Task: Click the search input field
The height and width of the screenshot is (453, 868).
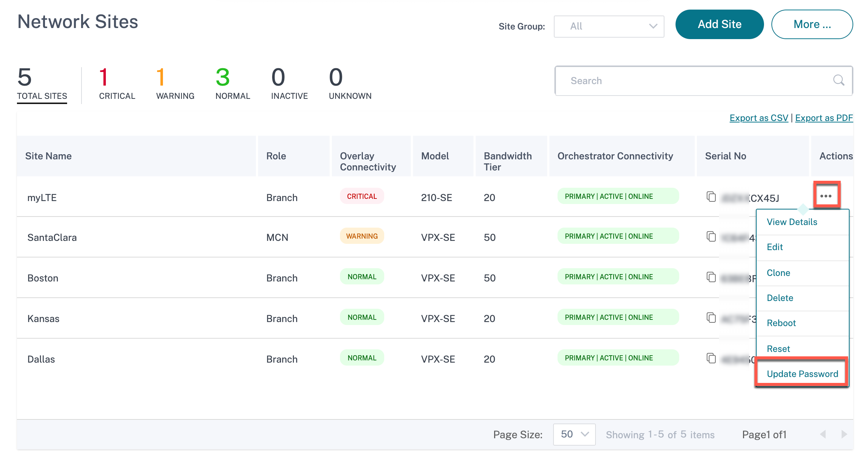Action: coord(703,80)
